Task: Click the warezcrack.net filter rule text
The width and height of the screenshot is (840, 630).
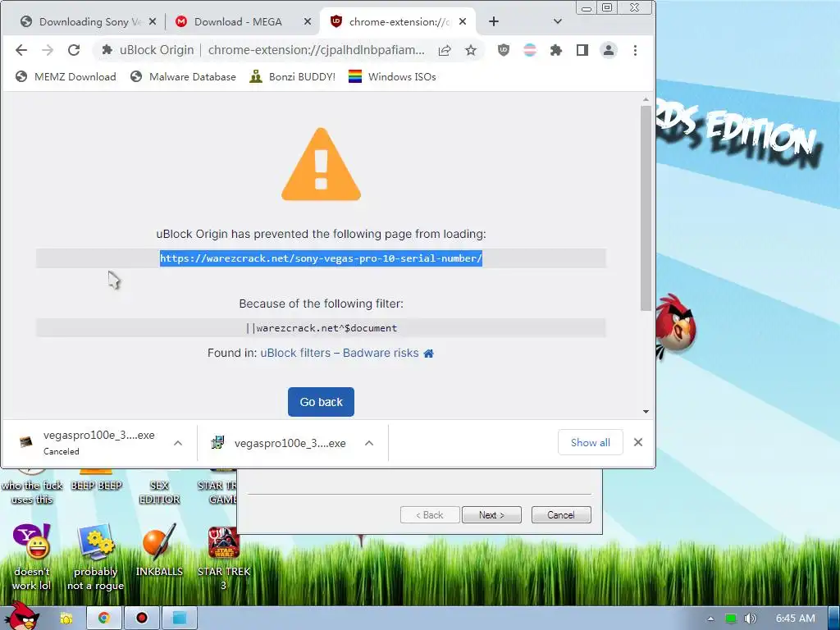Action: pyautogui.click(x=321, y=328)
